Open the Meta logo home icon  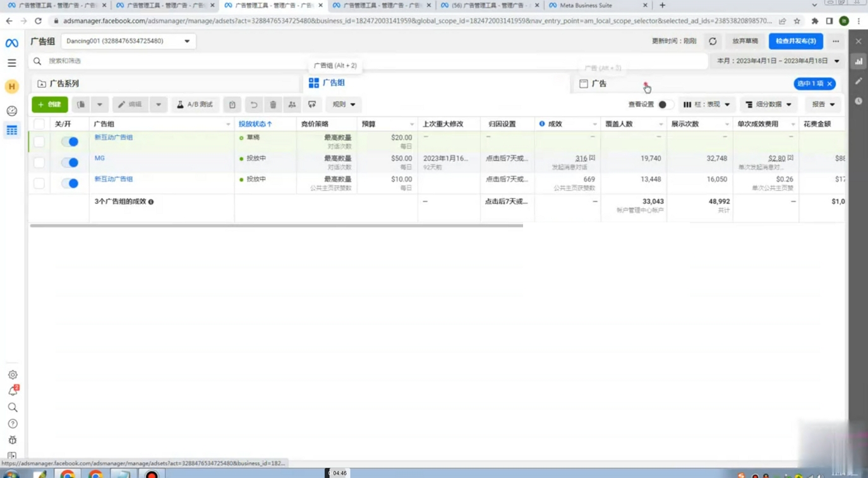coord(12,43)
